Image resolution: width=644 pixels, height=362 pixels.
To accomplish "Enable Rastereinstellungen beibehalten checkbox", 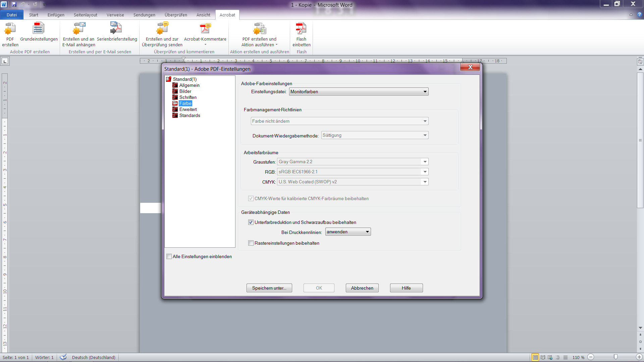I will click(x=251, y=243).
